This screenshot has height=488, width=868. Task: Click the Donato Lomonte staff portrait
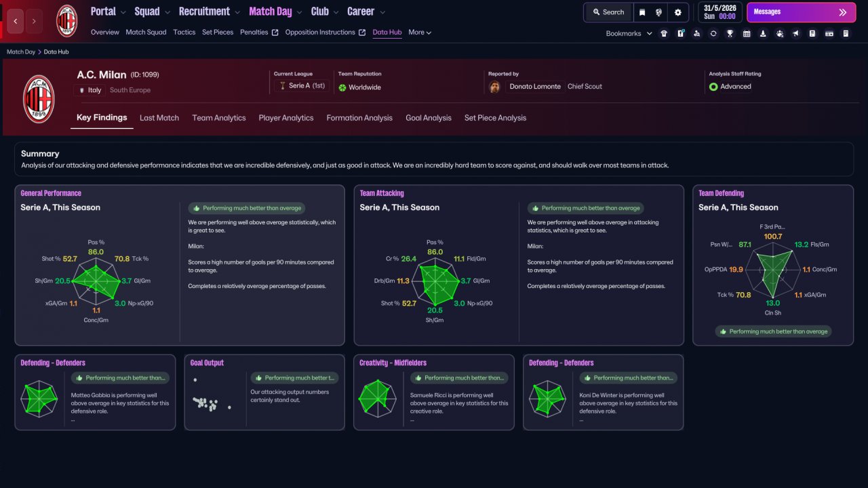point(495,87)
